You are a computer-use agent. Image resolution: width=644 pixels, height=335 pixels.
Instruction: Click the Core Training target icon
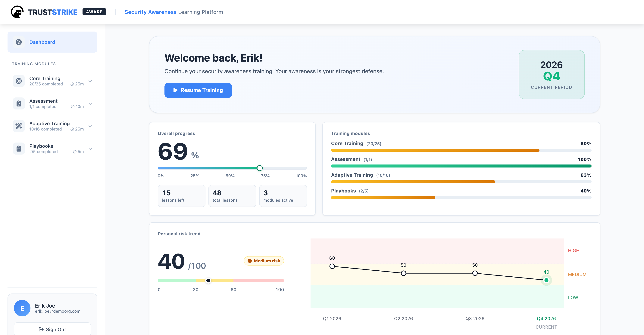coord(19,81)
